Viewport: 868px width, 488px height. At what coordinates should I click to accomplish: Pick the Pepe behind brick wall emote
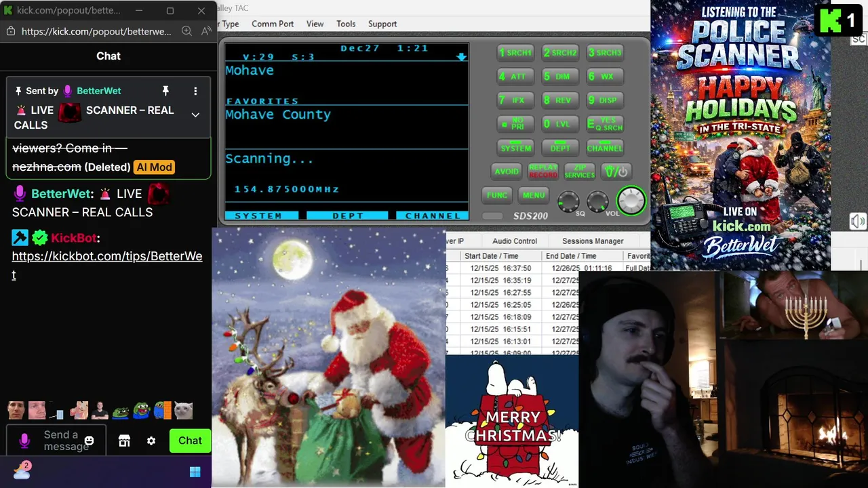[x=163, y=410]
